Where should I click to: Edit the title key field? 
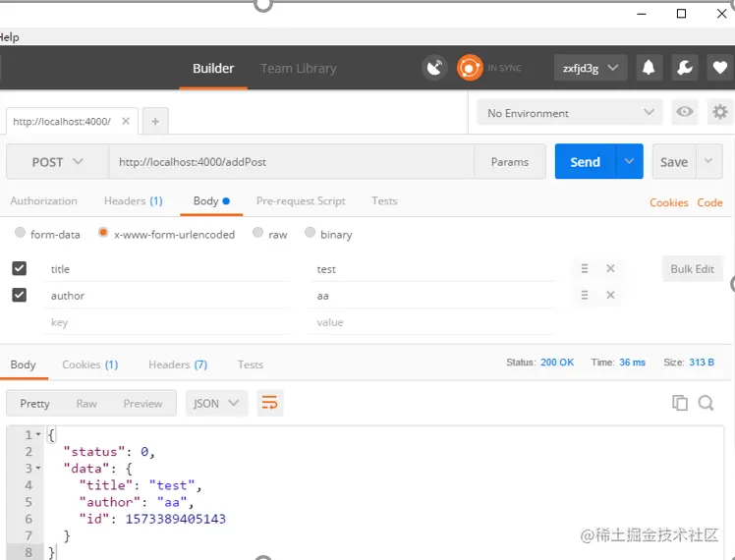pos(166,269)
